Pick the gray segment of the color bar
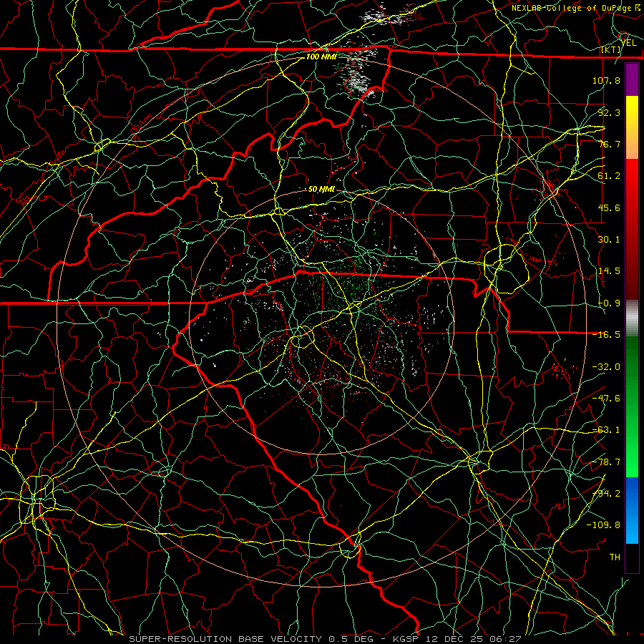The width and height of the screenshot is (644, 644). pos(632,318)
